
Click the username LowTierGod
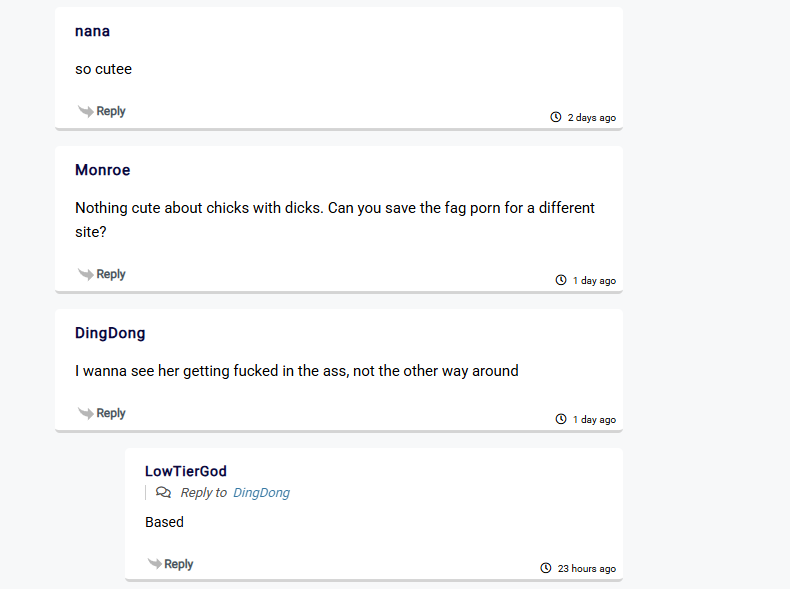point(186,472)
